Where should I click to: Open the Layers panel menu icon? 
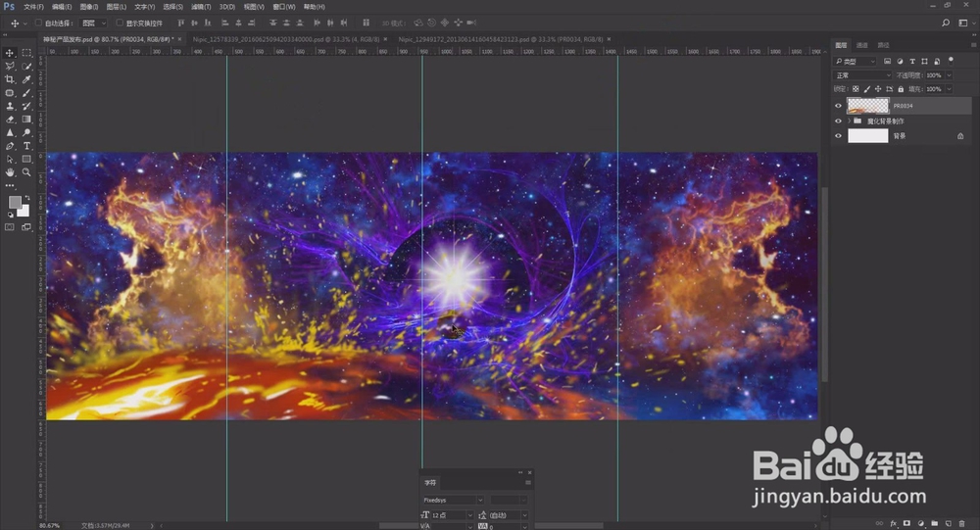pyautogui.click(x=973, y=45)
